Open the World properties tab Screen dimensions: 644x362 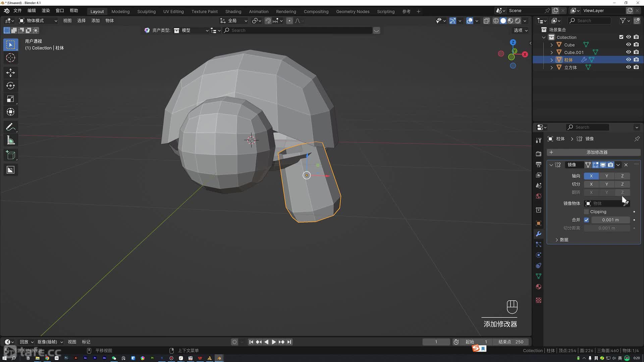pos(538,196)
